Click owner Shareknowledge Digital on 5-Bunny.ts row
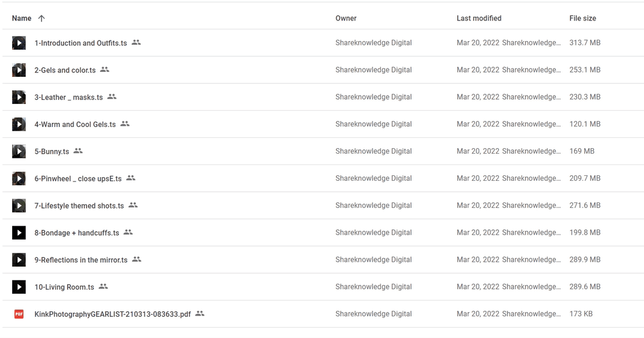 point(373,151)
